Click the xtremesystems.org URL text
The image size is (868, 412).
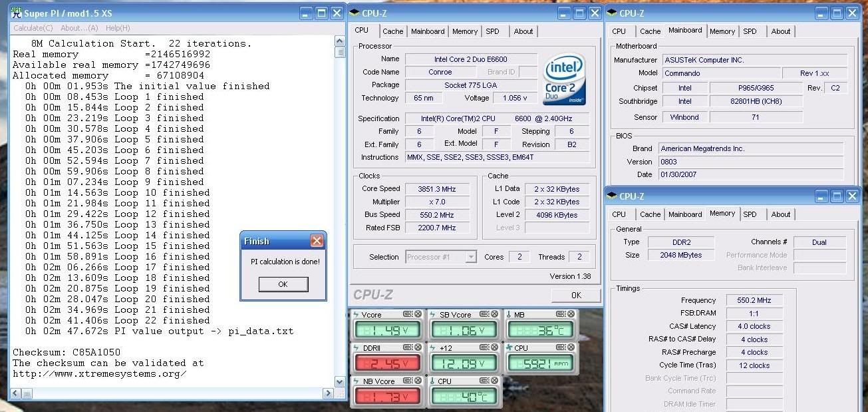point(100,373)
